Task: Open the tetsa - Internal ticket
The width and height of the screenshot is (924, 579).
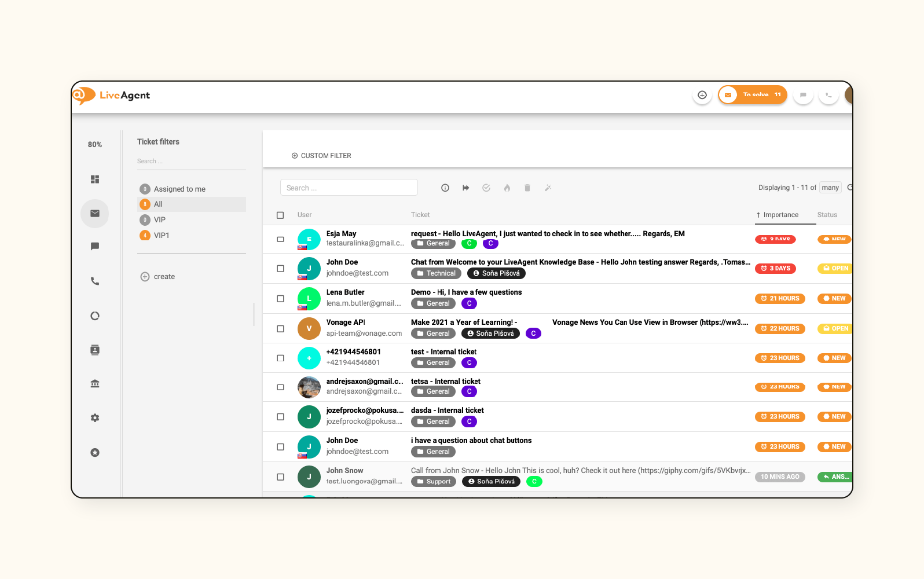Action: [445, 382]
